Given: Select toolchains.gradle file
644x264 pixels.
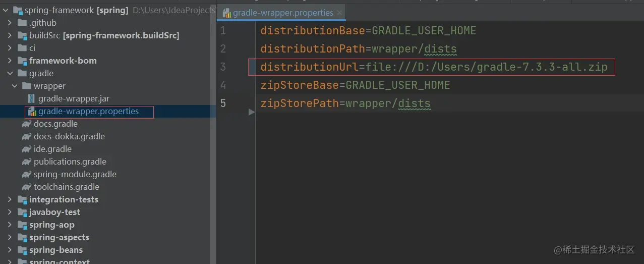Looking at the screenshot, I should click(x=67, y=187).
